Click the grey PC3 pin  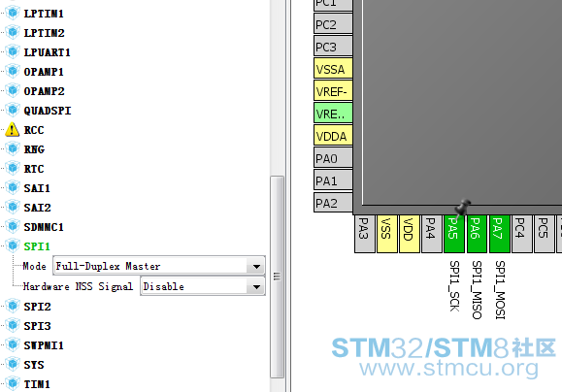click(x=333, y=47)
